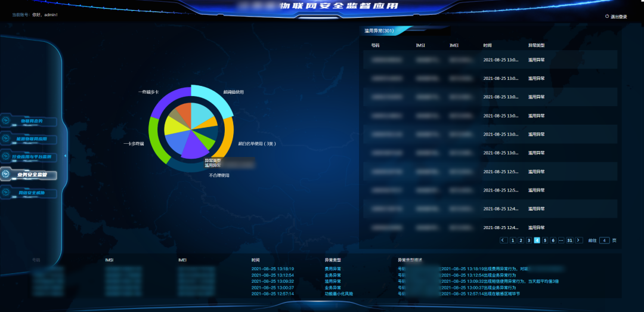This screenshot has height=312, width=644.
Task: Select page 1 in the pagination
Action: (x=513, y=240)
